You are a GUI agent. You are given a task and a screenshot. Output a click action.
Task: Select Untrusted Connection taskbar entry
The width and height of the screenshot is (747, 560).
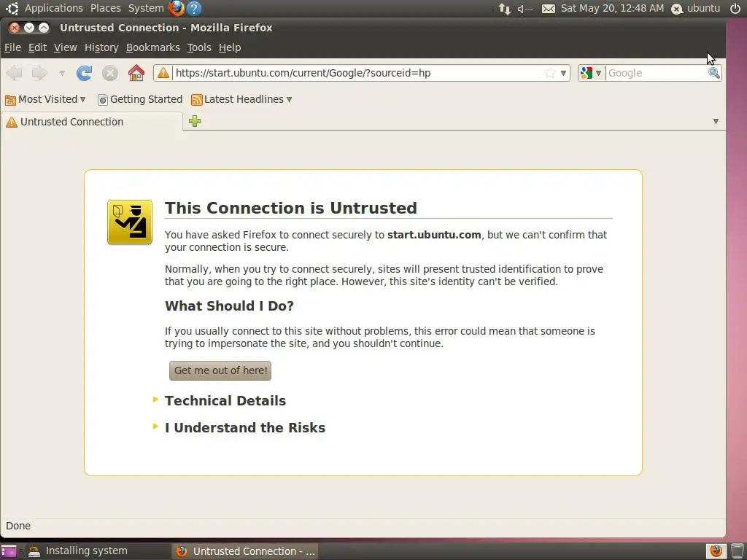click(245, 551)
